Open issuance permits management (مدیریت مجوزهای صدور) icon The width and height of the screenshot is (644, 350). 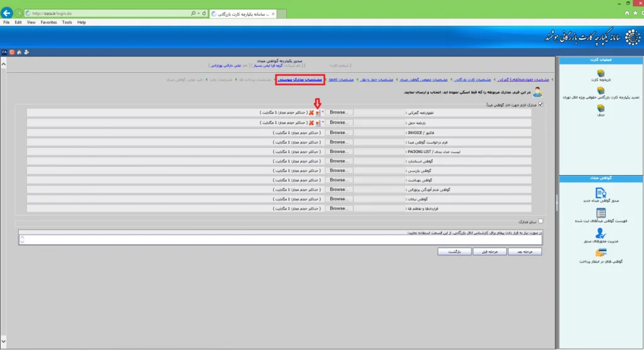[601, 233]
